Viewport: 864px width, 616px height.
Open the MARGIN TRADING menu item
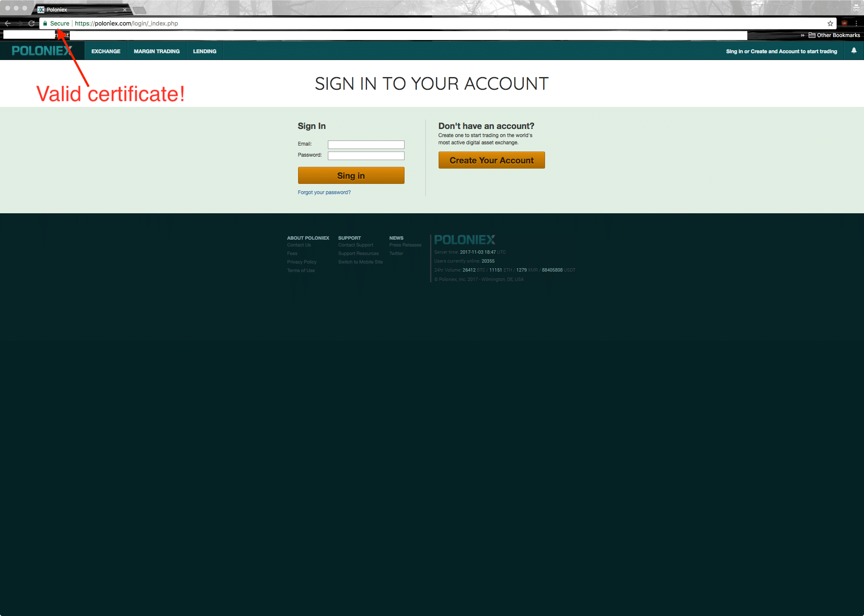157,51
